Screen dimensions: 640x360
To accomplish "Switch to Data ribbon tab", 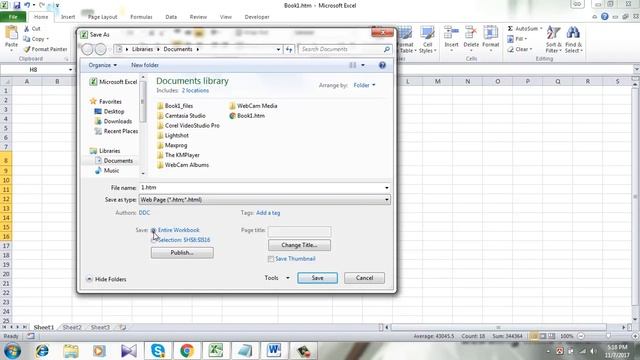I will (x=171, y=17).
